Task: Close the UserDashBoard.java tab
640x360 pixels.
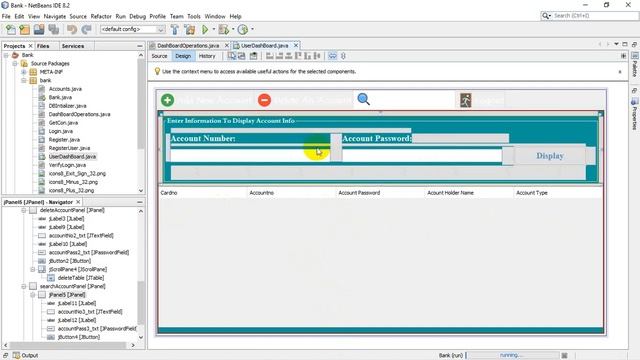Action: [x=296, y=45]
